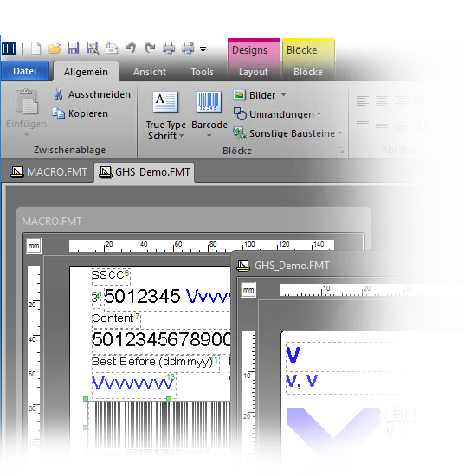Click the mm unit button on MACRO.FMT ruler

[34, 246]
